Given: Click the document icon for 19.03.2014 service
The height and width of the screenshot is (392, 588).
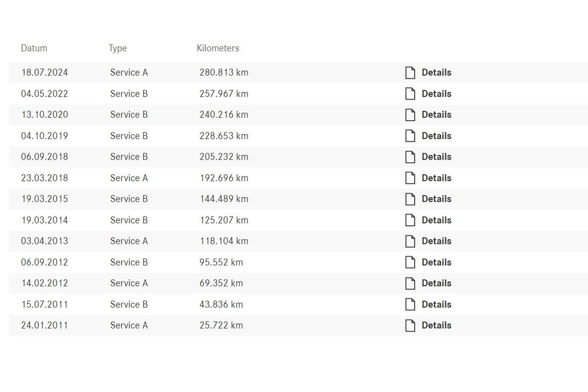Looking at the screenshot, I should [410, 220].
